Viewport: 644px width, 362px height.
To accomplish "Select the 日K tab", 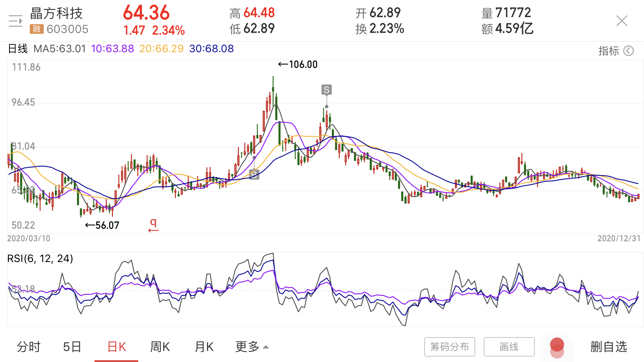I will pyautogui.click(x=117, y=347).
